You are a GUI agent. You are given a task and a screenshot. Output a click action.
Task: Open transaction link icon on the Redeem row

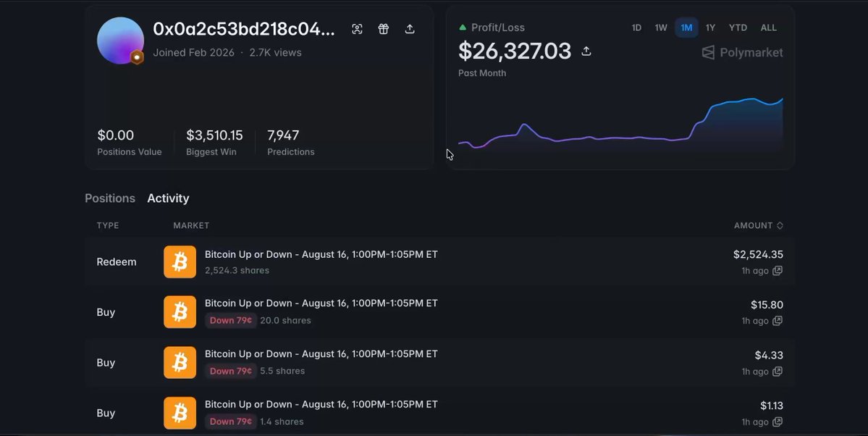click(778, 271)
